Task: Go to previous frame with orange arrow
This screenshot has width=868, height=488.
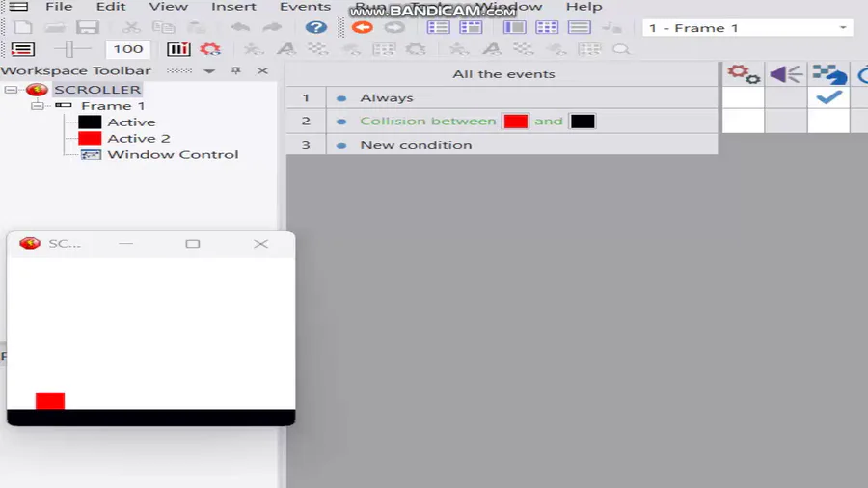Action: 362,27
